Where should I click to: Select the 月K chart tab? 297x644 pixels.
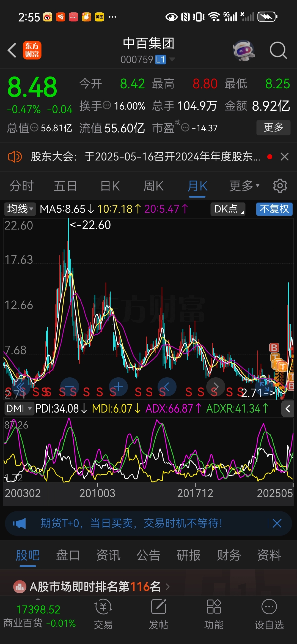(x=197, y=186)
